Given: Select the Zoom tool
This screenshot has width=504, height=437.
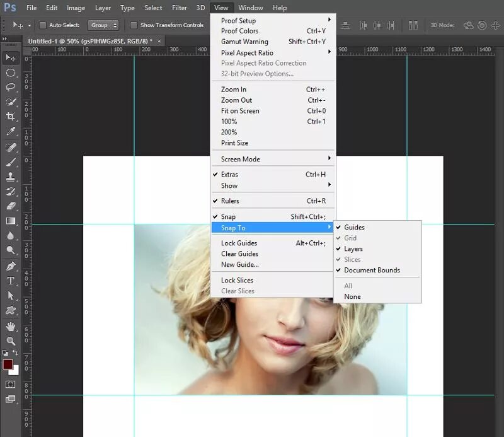Looking at the screenshot, I should tap(11, 341).
